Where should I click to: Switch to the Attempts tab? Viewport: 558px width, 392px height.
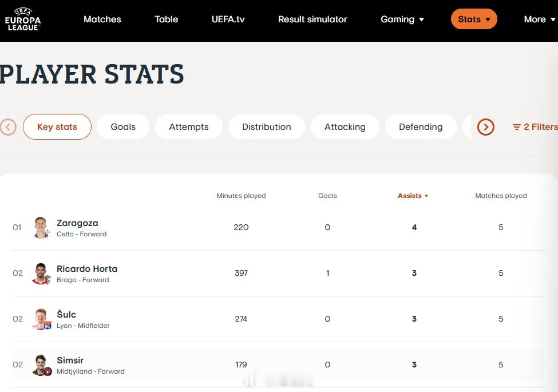189,126
